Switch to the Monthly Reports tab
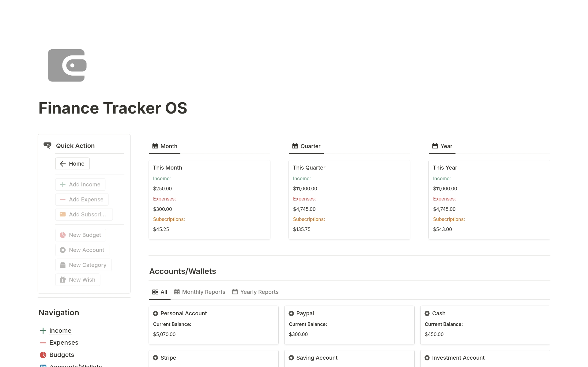The image size is (588, 367). coord(200,292)
